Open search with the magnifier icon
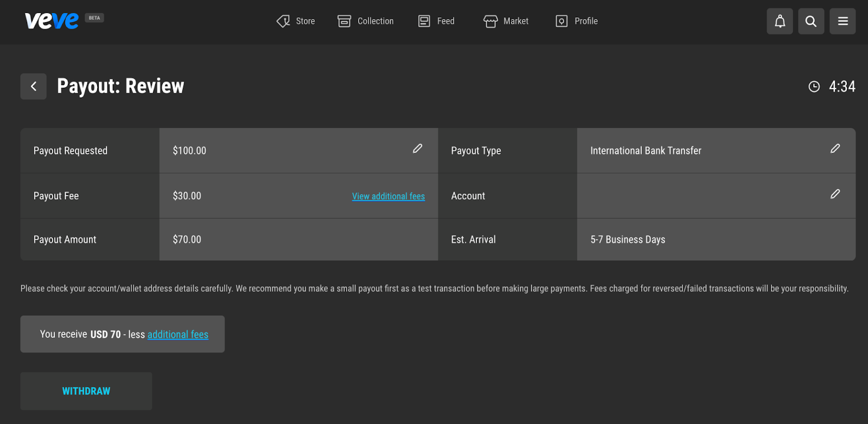This screenshot has width=868, height=424. (x=811, y=21)
